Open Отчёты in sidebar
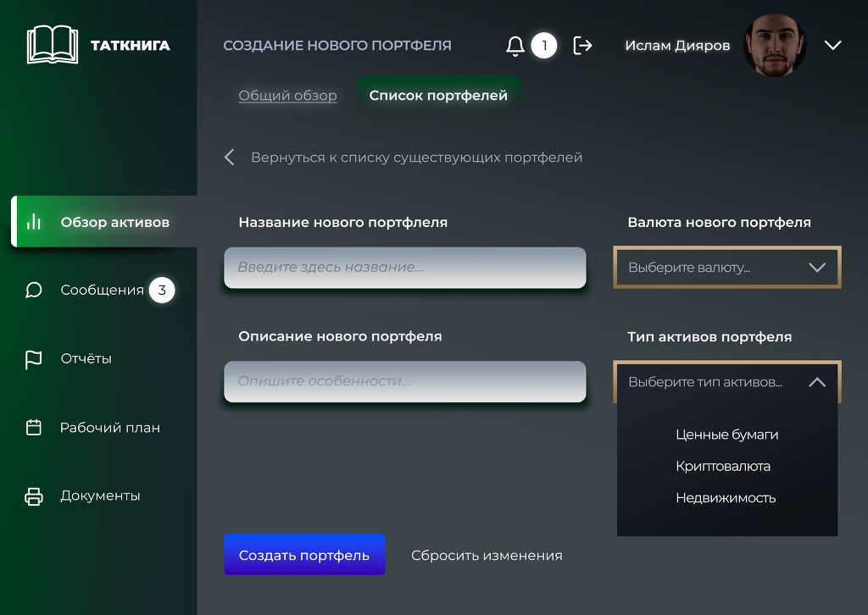The height and width of the screenshot is (615, 868). point(86,358)
